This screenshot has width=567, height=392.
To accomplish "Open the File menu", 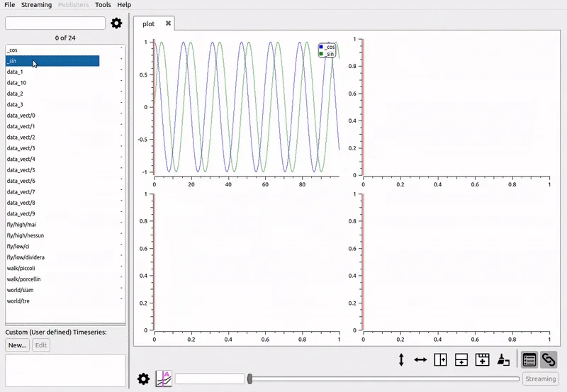I will click(x=10, y=5).
